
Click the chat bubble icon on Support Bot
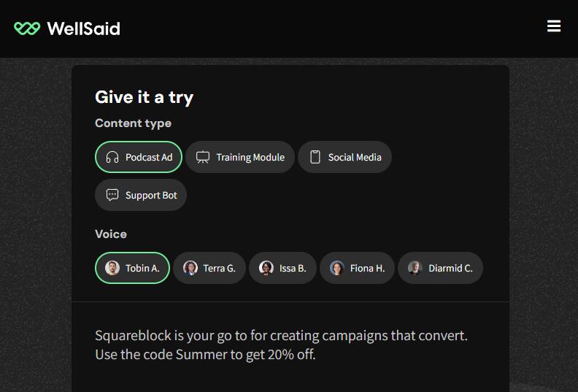112,195
